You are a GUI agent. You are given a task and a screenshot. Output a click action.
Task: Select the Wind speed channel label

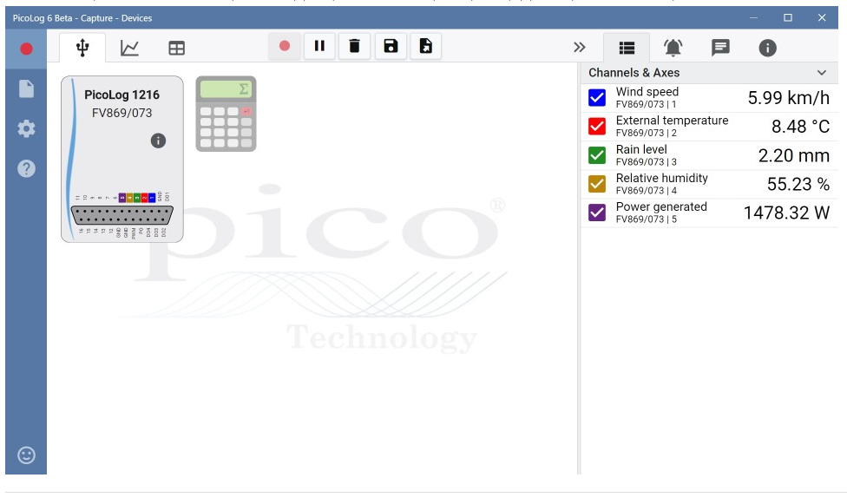(x=647, y=92)
